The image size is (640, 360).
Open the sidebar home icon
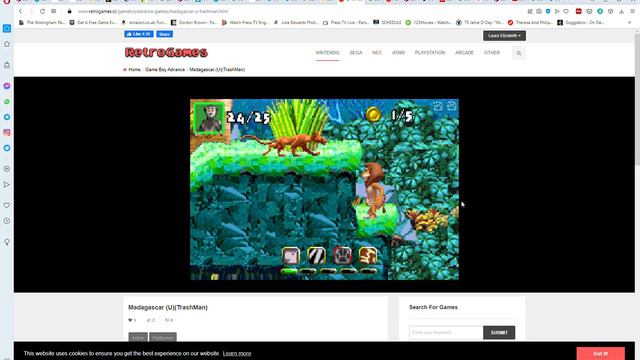click(7, 44)
